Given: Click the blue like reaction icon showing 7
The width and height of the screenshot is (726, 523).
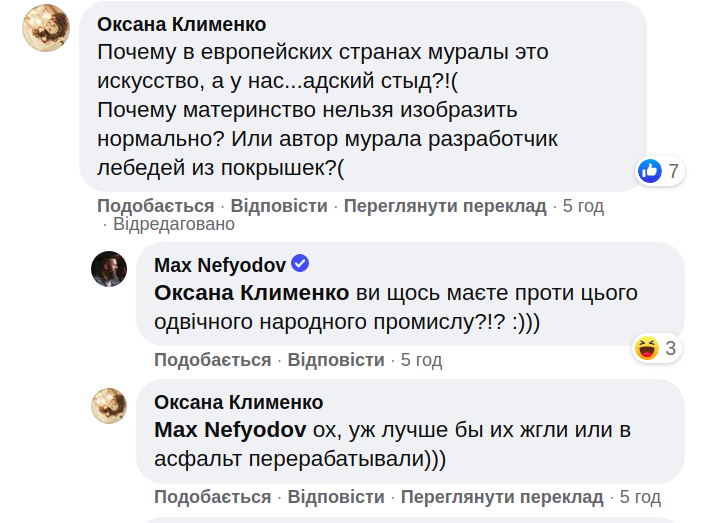Looking at the screenshot, I should [650, 171].
